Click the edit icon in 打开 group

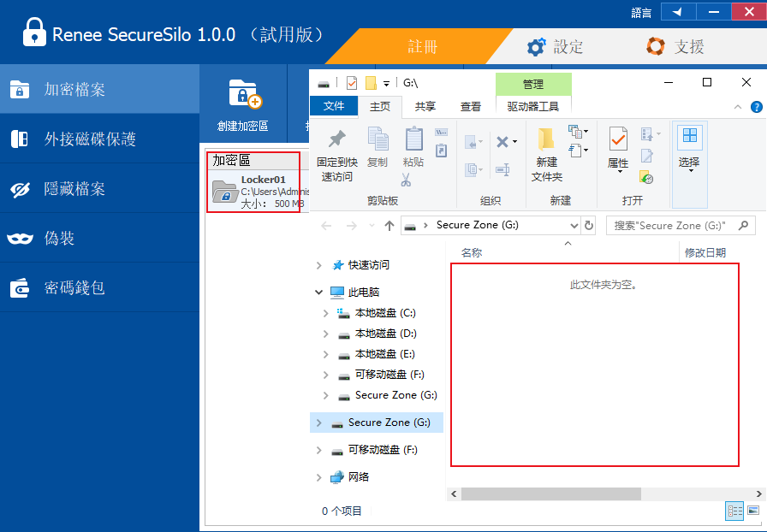tap(647, 156)
